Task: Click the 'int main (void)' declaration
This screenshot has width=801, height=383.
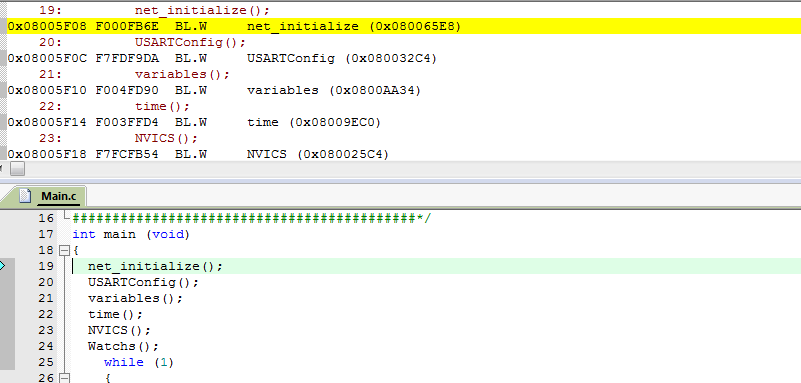Action: pyautogui.click(x=131, y=234)
